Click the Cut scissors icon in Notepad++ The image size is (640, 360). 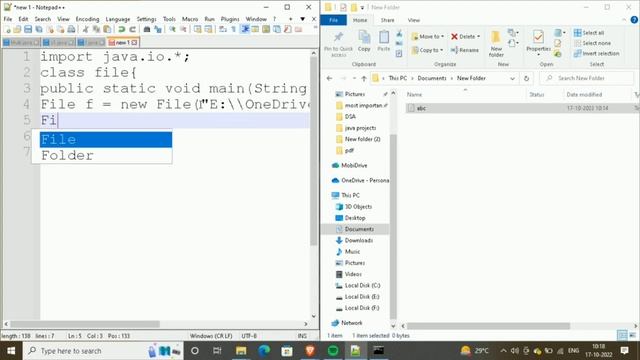pyautogui.click(x=85, y=29)
